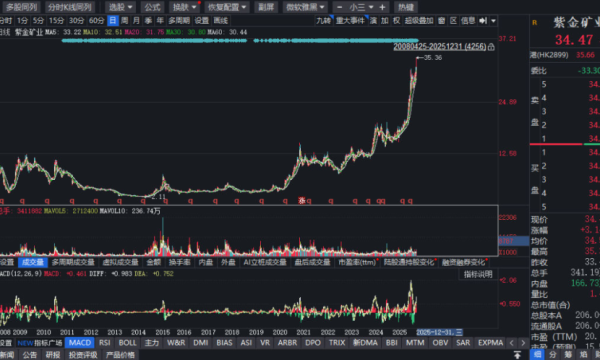Open 指标说明 indicator description
Screen dimensions: 600x360
(478, 274)
